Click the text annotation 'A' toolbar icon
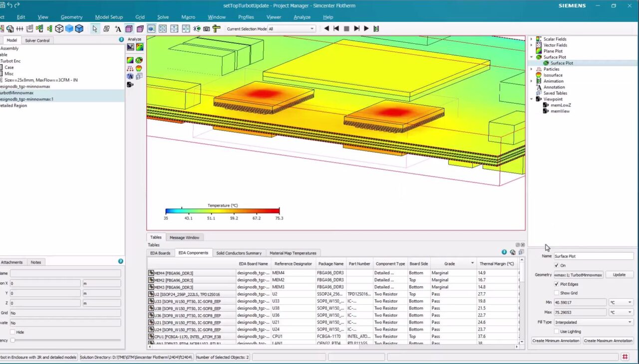This screenshot has width=639, height=364. (x=118, y=29)
